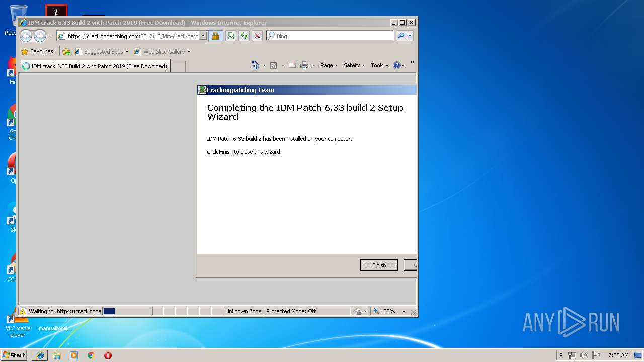
Task: Click the Crackingpatching Team title icon
Action: tap(202, 90)
